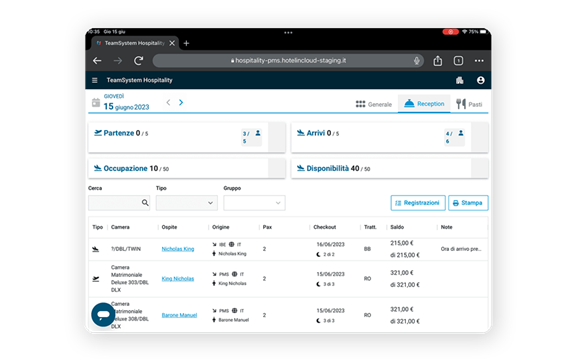Reload the page with the refresh icon
The image size is (576, 362).
138,61
